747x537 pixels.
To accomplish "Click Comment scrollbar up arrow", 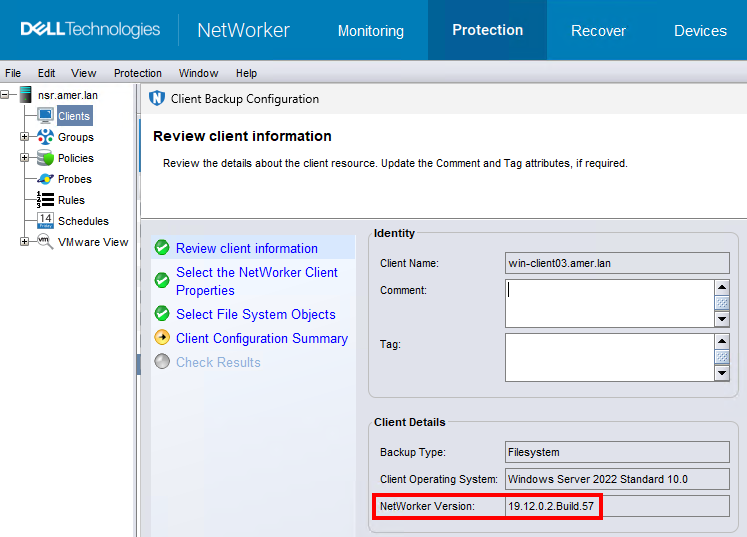I will (722, 287).
